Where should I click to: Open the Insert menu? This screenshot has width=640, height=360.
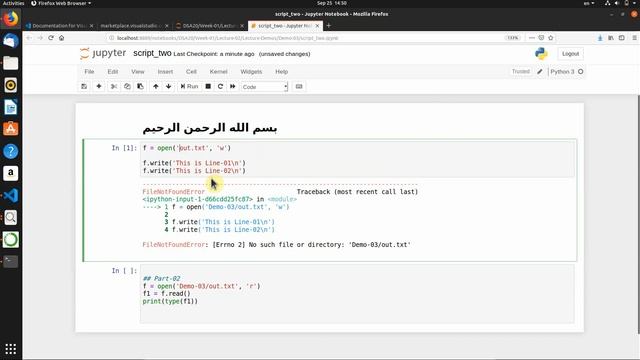[165, 71]
